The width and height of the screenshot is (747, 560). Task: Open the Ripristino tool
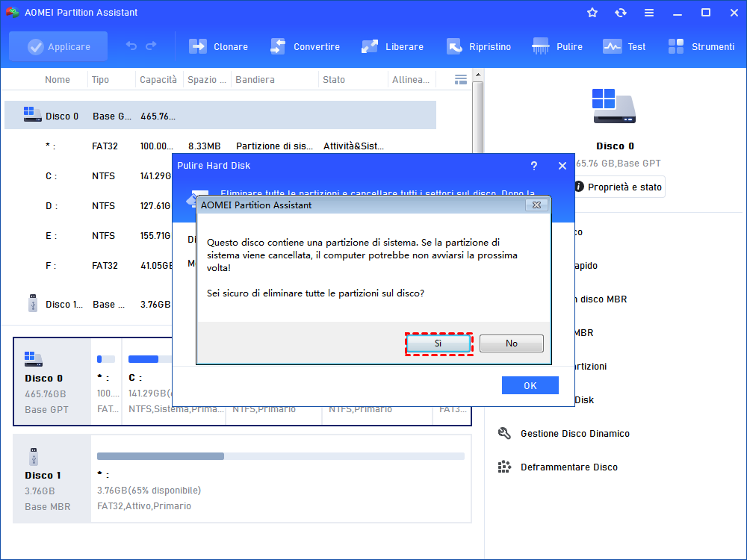pos(478,46)
